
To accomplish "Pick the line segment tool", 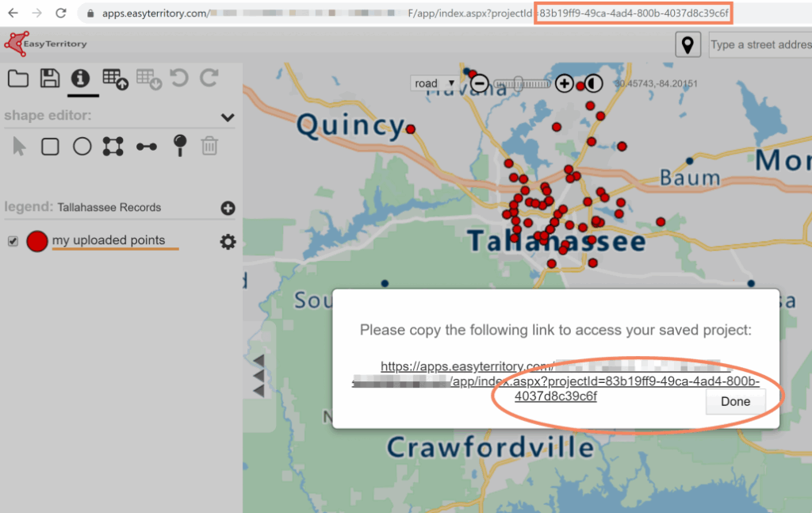I will (x=146, y=146).
